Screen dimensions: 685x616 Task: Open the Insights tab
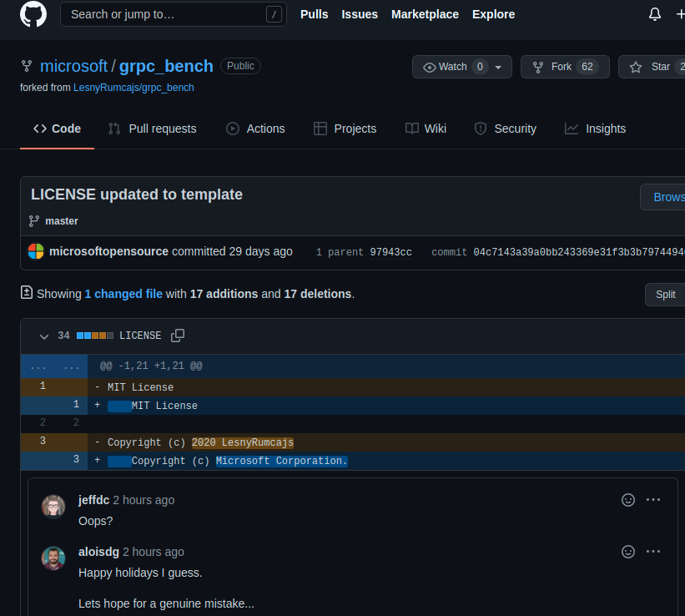(596, 129)
